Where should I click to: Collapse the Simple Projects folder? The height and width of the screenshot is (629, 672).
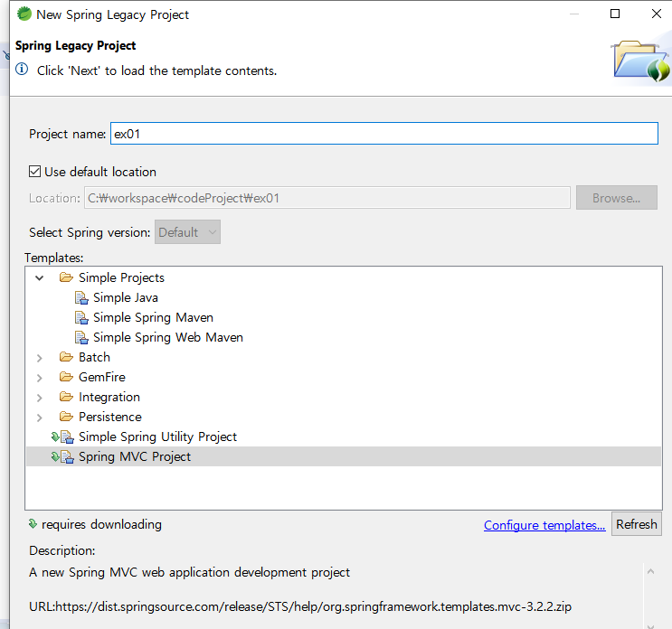pyautogui.click(x=40, y=277)
